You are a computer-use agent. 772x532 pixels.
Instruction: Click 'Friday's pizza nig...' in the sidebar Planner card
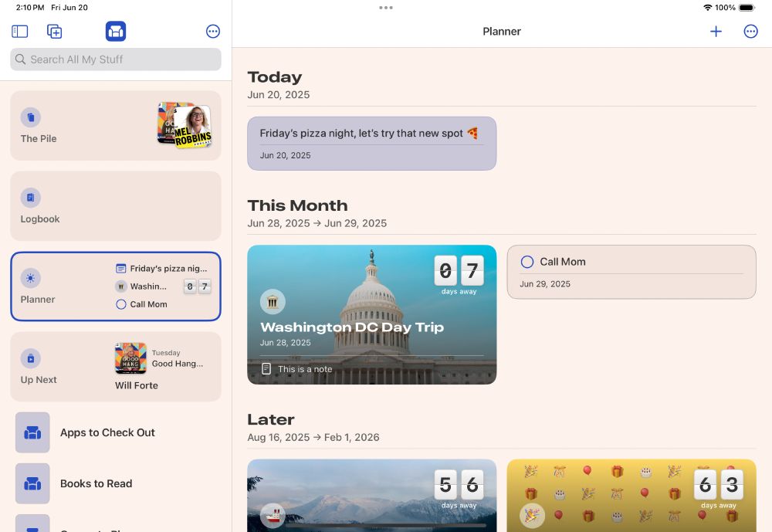tap(168, 269)
